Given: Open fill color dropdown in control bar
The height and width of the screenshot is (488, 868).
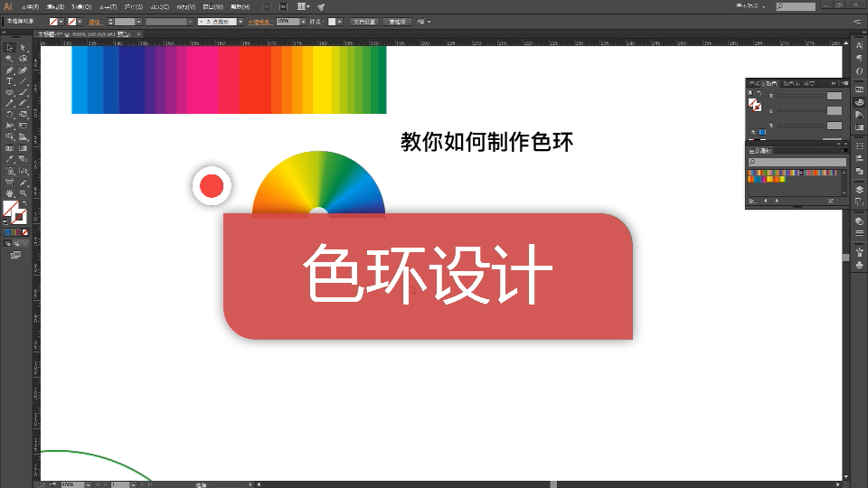Looking at the screenshot, I should coord(61,22).
